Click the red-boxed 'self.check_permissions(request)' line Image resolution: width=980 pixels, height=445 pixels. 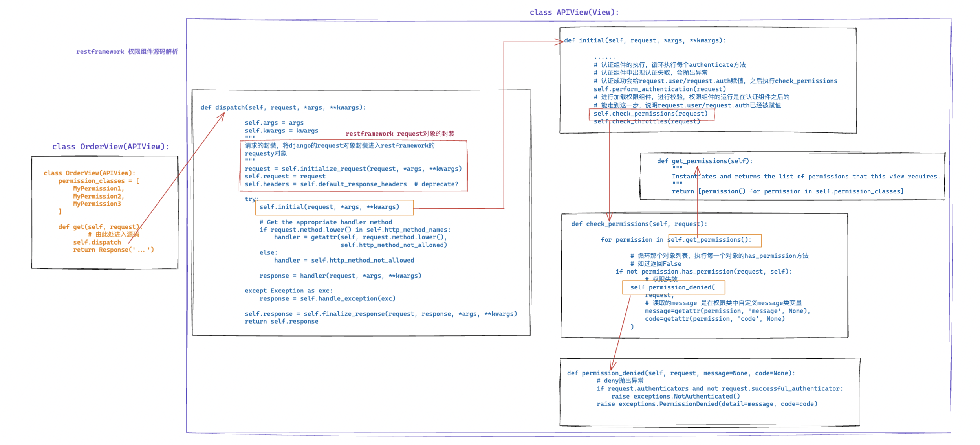coord(650,114)
